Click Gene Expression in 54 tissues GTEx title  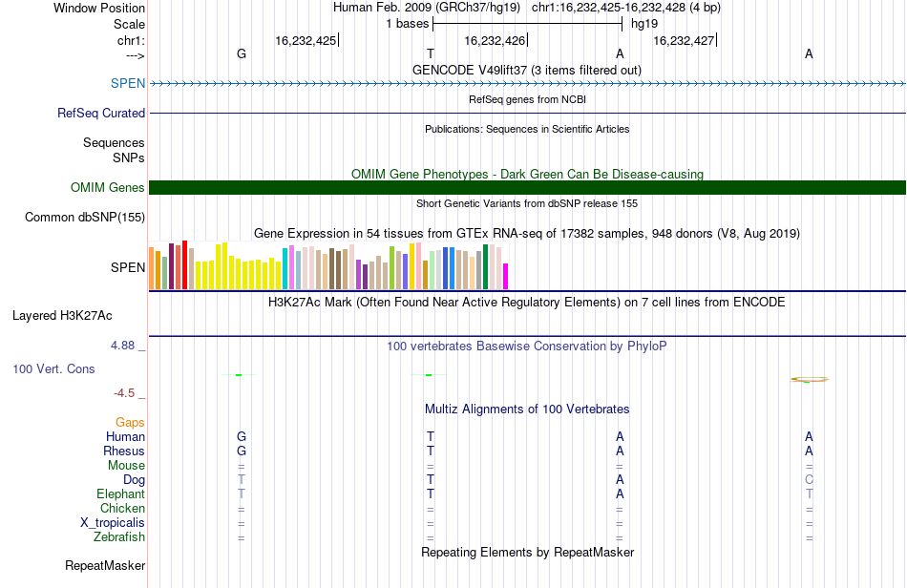click(x=527, y=234)
